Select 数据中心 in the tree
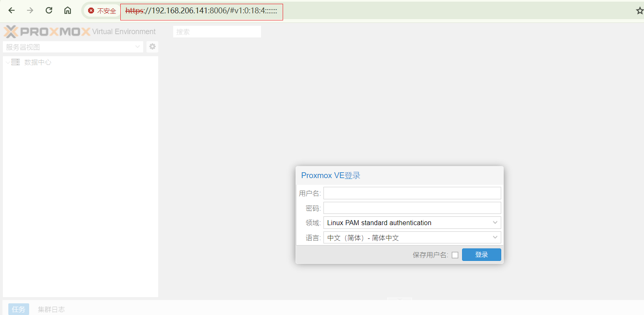Viewport: 644px width, 315px height. tap(38, 62)
